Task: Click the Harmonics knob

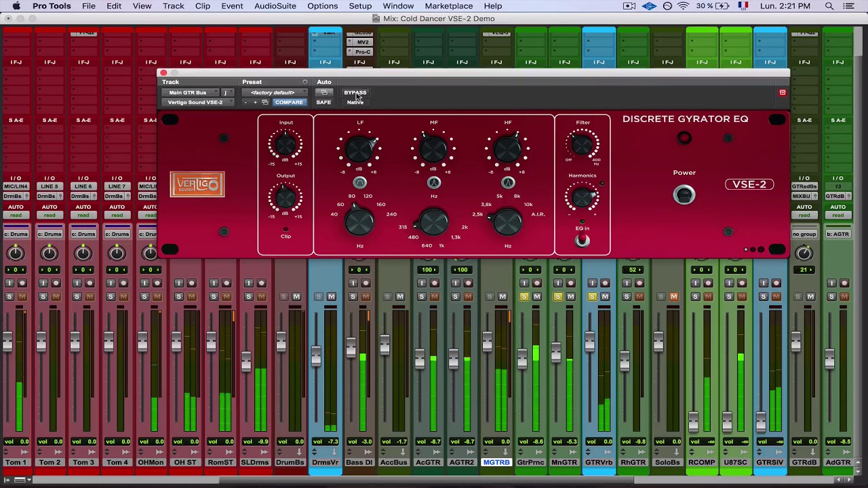Action: pos(583,197)
